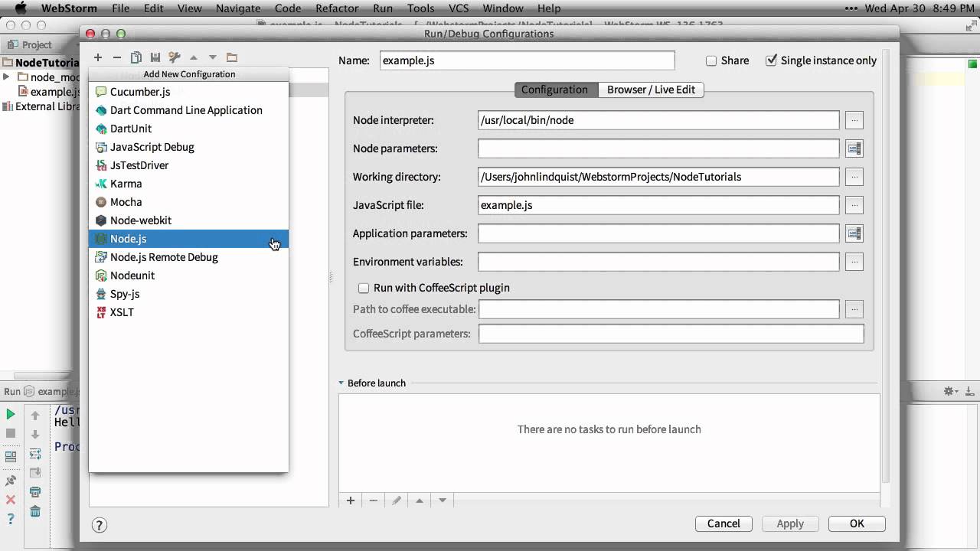
Task: Create new folder for configurations
Action: (232, 57)
